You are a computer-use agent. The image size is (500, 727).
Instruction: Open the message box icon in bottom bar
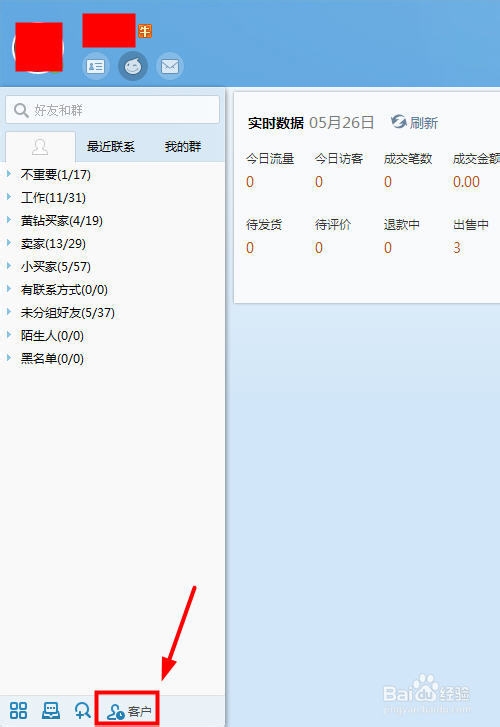coord(51,710)
